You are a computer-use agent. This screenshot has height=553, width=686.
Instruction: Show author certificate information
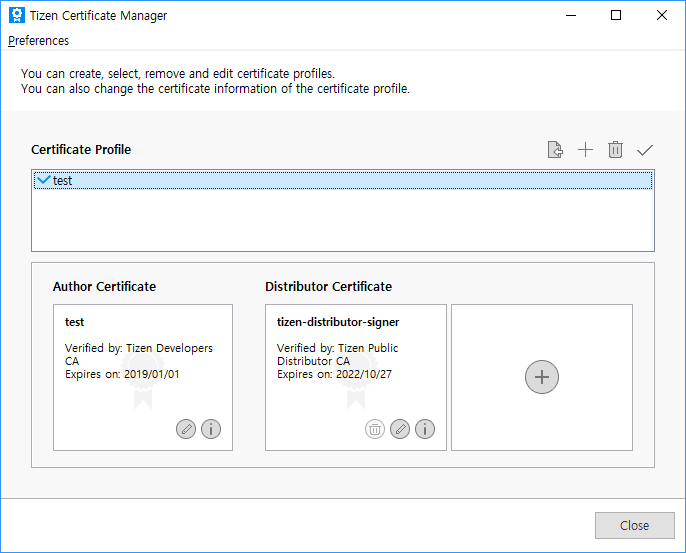point(211,429)
